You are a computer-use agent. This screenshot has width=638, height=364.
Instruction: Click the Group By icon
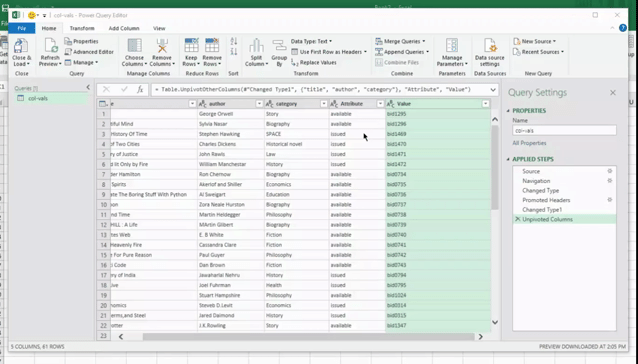[279, 46]
